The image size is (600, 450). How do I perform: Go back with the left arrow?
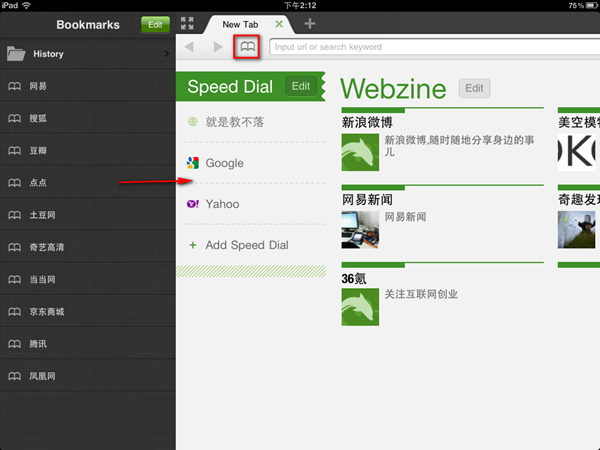pos(189,47)
